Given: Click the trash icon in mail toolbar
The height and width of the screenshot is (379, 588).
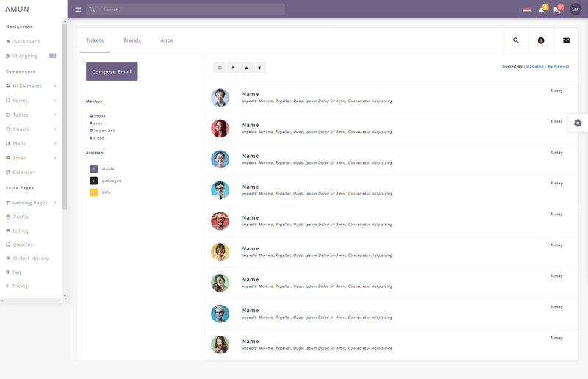Looking at the screenshot, I should coord(259,68).
